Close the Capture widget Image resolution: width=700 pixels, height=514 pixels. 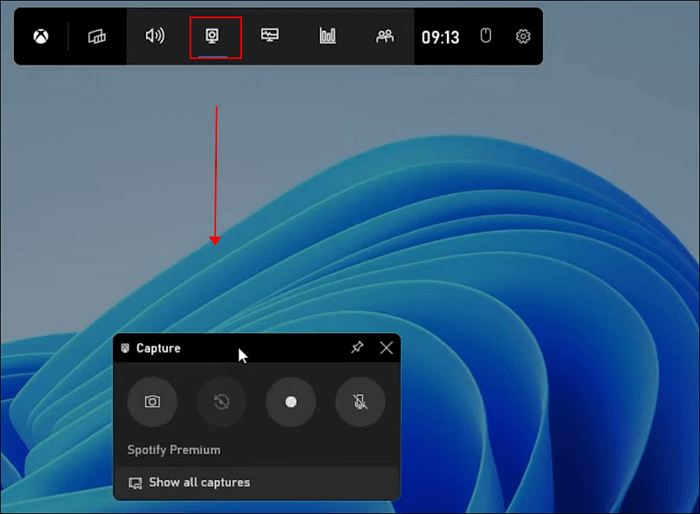(x=387, y=347)
